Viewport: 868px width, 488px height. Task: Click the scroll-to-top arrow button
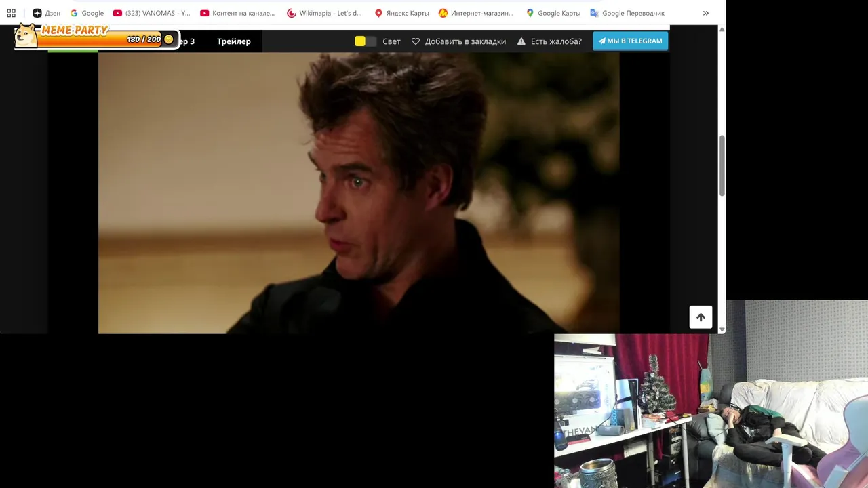(x=701, y=317)
